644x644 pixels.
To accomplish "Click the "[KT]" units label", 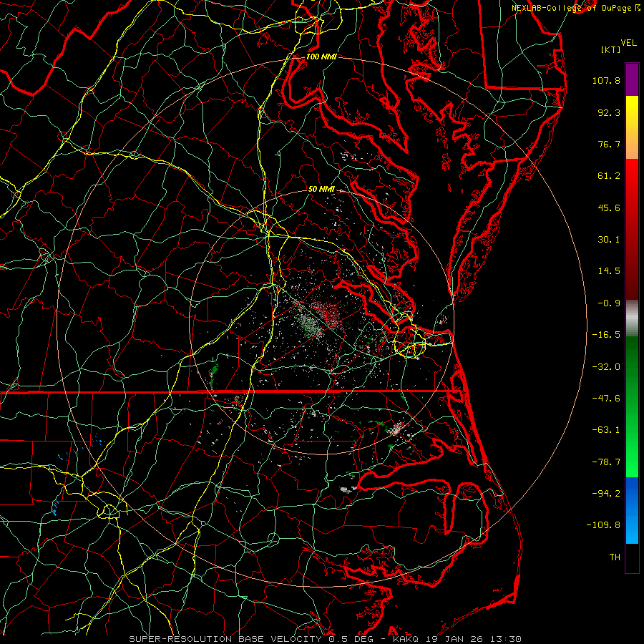I will pyautogui.click(x=611, y=49).
